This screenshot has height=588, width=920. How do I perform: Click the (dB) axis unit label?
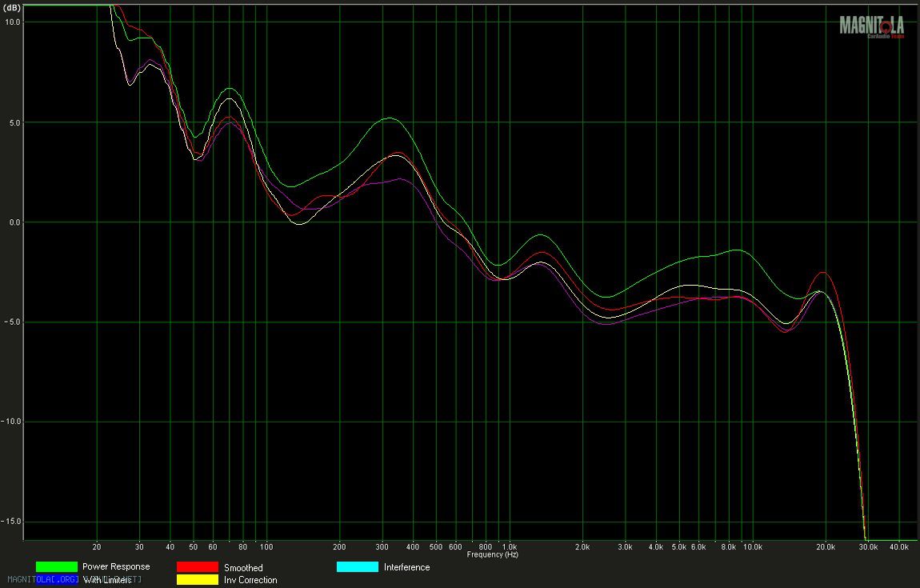click(11, 8)
